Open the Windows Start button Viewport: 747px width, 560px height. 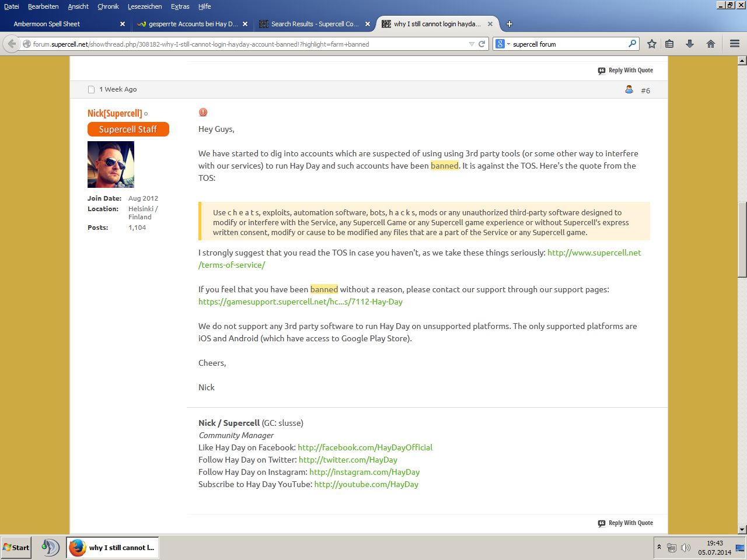(16, 547)
